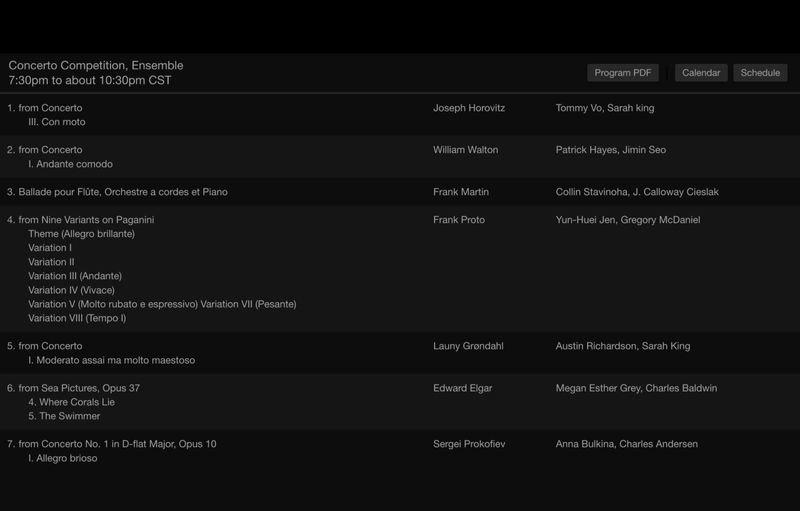Click Variation III (Andante) line
The width and height of the screenshot is (800, 511).
(x=75, y=276)
